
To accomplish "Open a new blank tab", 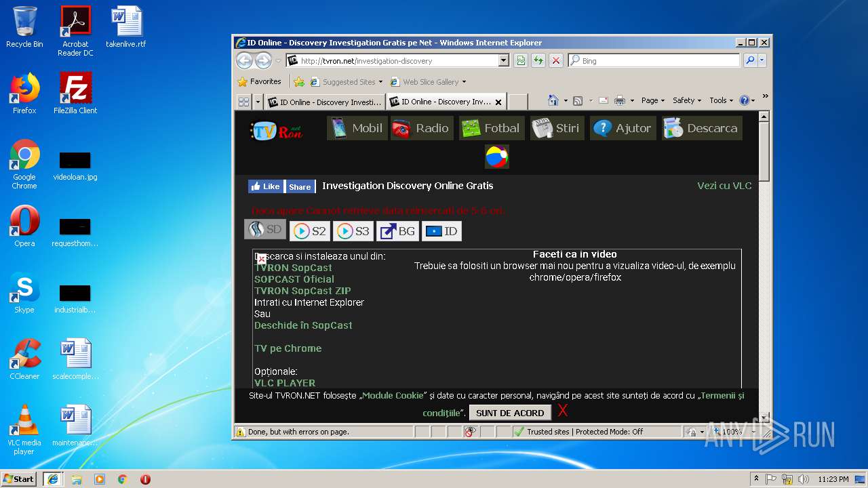I will click(517, 102).
